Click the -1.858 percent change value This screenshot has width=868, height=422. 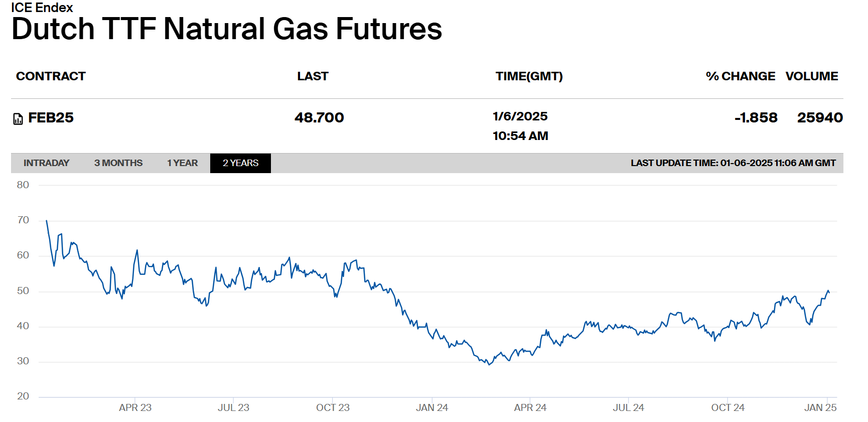point(756,118)
